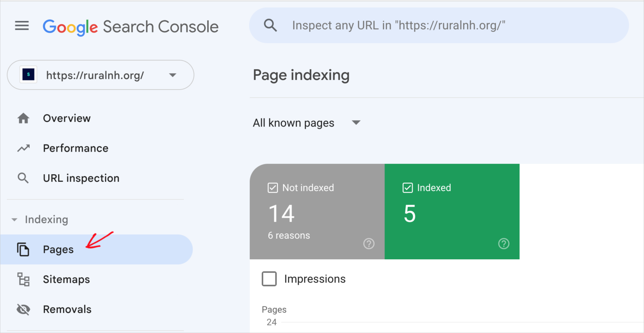Open help for Not indexed card
The image size is (644, 333).
tap(369, 244)
